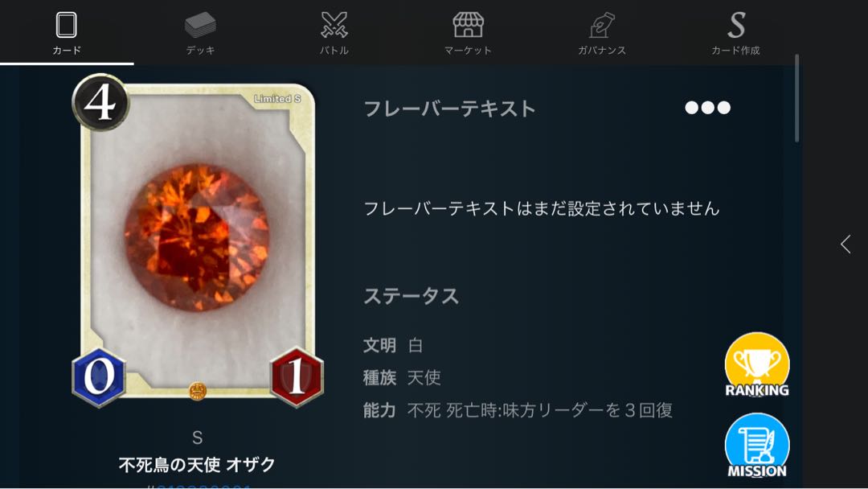Switch to the マーケット tab label
The height and width of the screenshot is (489, 868).
(469, 51)
